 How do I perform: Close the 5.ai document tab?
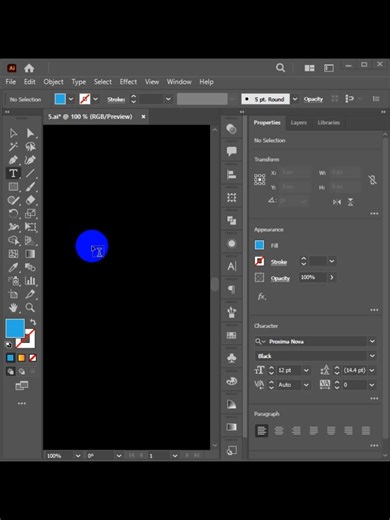tap(143, 117)
